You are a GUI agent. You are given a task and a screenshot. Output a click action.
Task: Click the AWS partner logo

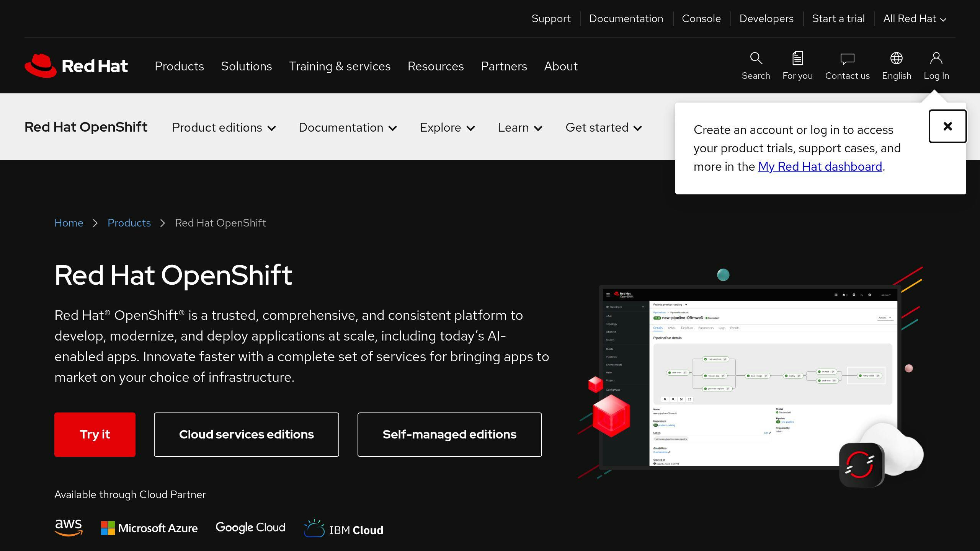click(x=69, y=528)
